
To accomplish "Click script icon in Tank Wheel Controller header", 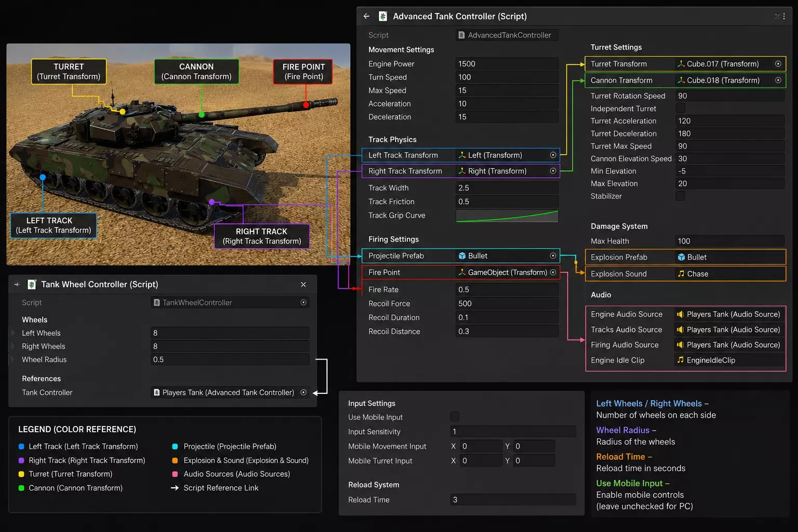I will pyautogui.click(x=32, y=284).
